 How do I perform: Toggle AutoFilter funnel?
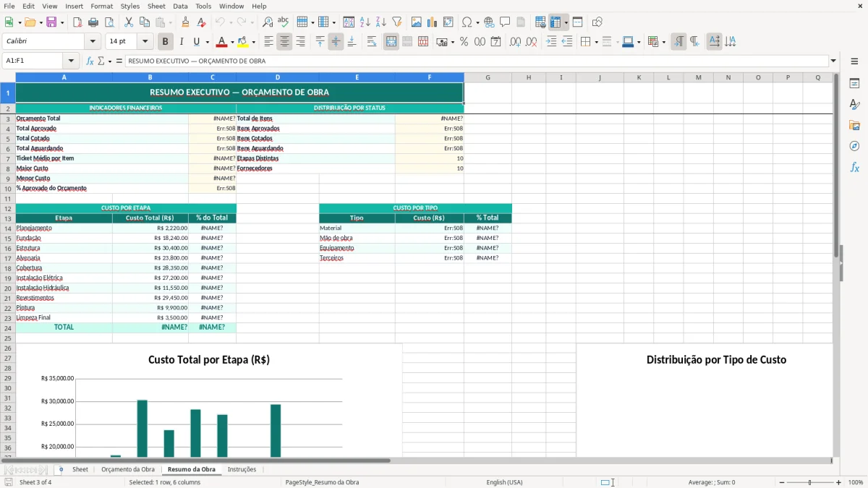tap(396, 22)
